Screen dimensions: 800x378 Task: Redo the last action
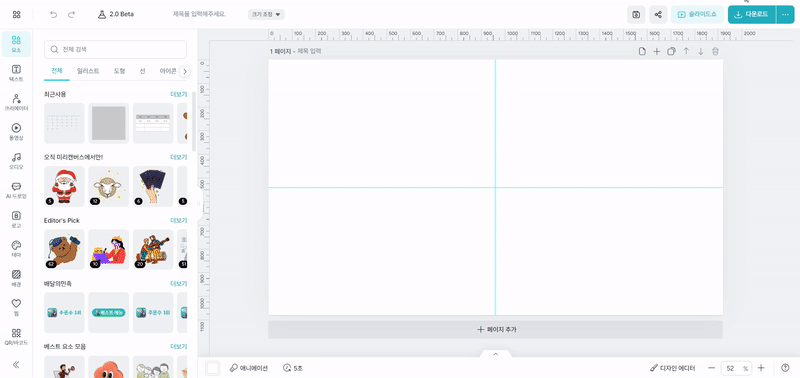[x=71, y=15]
